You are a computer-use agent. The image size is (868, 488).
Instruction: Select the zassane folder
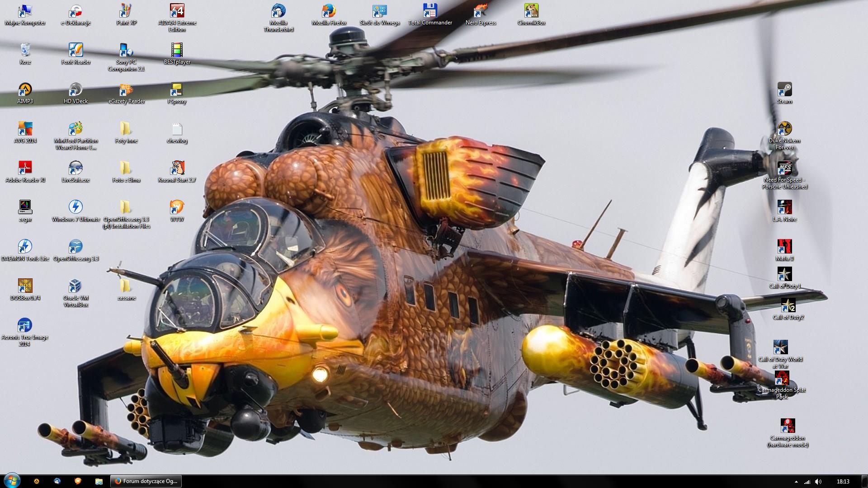(x=126, y=286)
